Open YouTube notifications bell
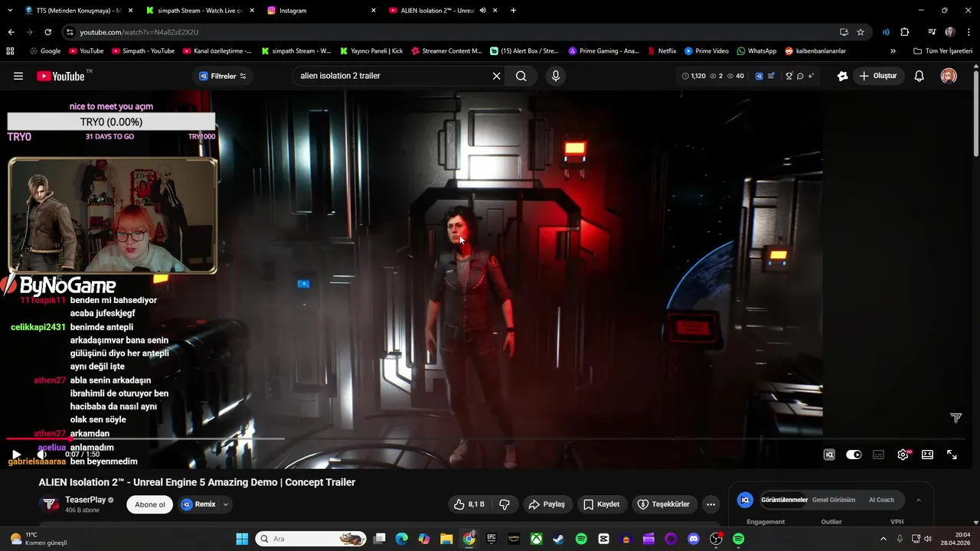 click(x=920, y=76)
